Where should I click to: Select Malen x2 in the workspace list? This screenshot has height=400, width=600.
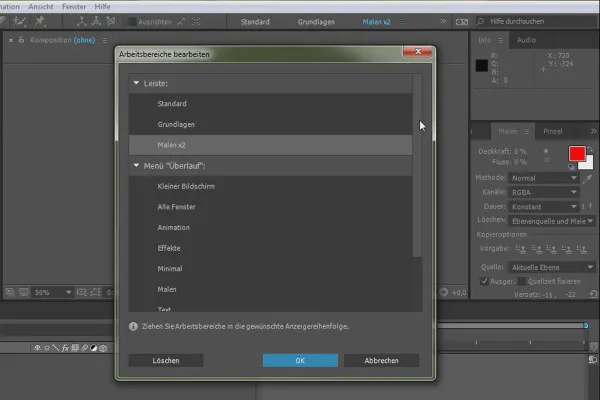coord(271,145)
